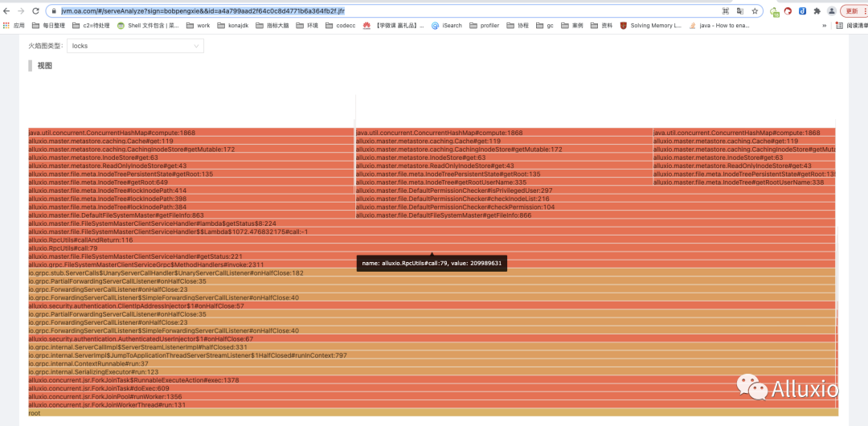The height and width of the screenshot is (426, 868).
Task: Show more bookmarks chevron
Action: [x=825, y=26]
